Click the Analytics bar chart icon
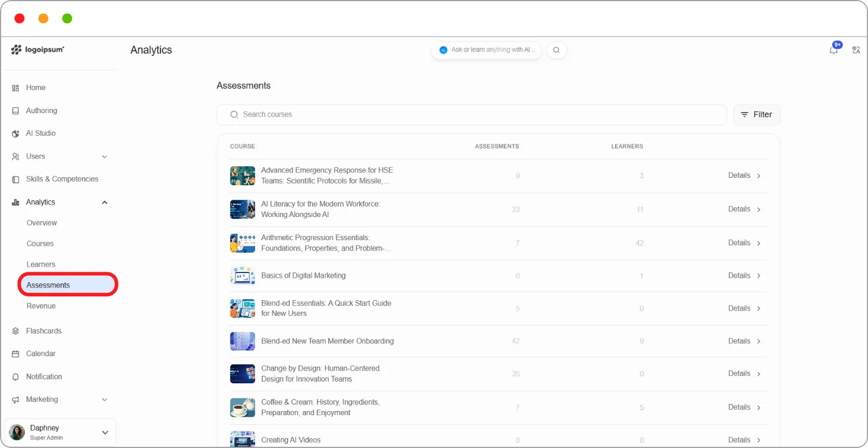The image size is (868, 448). pos(16,202)
